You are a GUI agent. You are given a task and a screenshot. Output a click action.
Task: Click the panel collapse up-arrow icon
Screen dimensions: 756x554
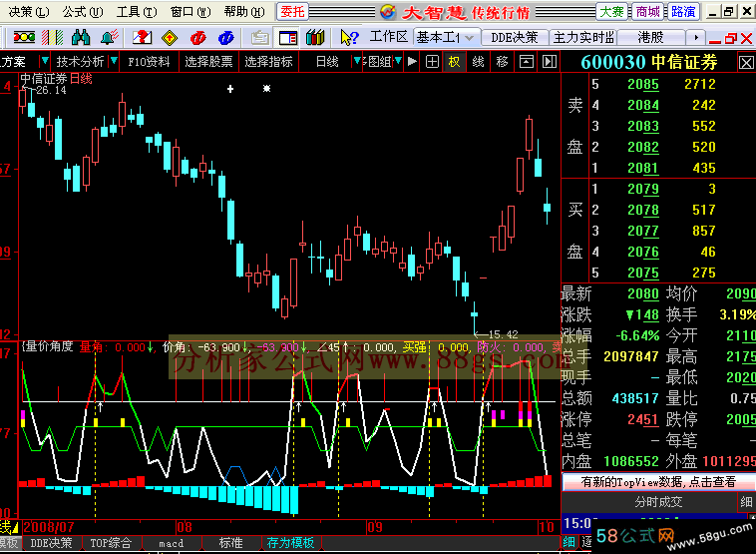pos(526,61)
